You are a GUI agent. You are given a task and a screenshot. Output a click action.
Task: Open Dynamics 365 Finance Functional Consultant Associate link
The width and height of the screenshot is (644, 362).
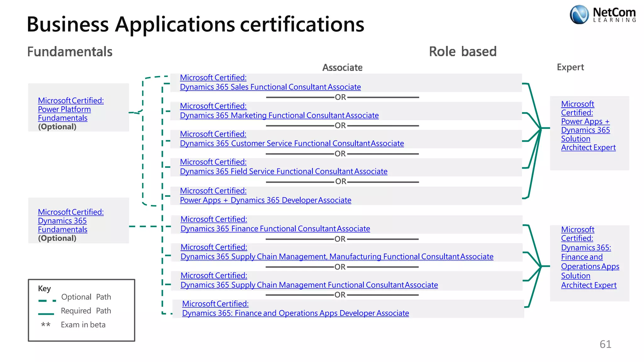(x=275, y=224)
